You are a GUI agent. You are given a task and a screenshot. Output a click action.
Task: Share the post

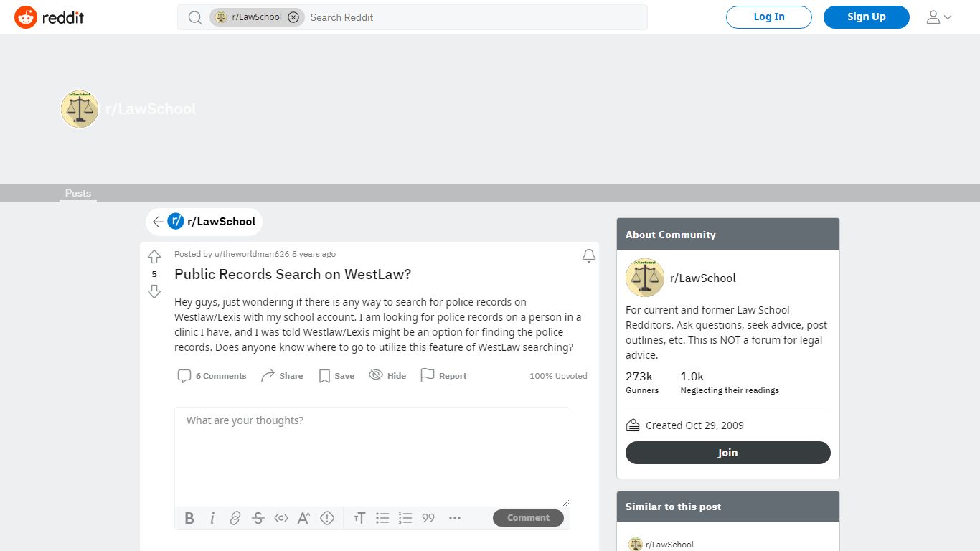click(x=282, y=376)
